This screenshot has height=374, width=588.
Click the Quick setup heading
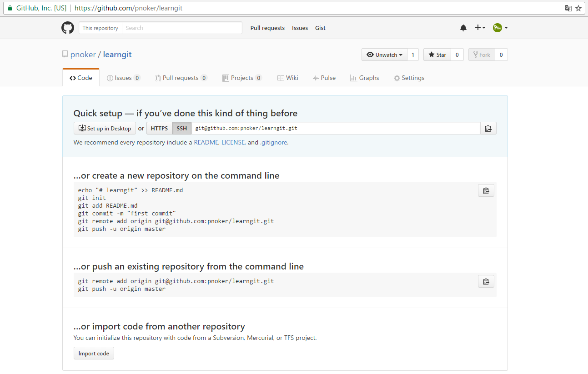pos(186,113)
